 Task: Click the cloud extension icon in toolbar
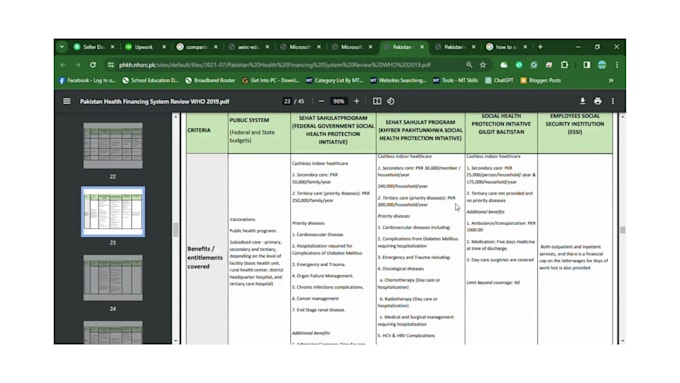click(503, 65)
